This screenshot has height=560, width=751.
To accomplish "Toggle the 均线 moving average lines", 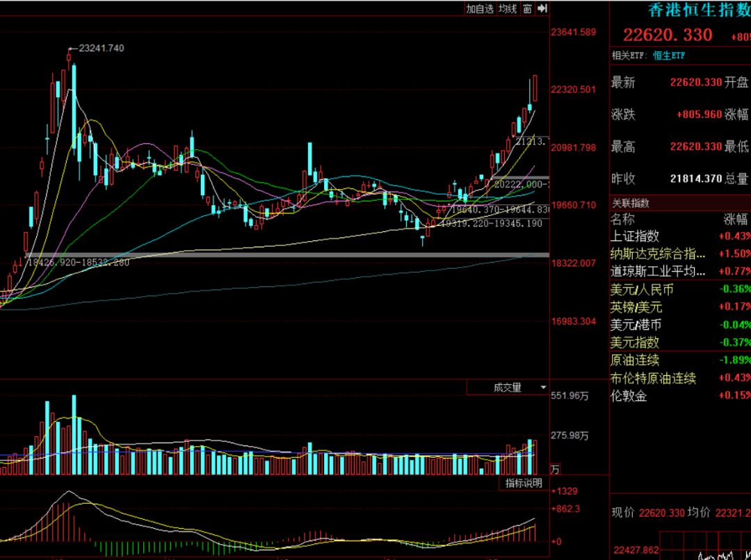I will coord(508,8).
